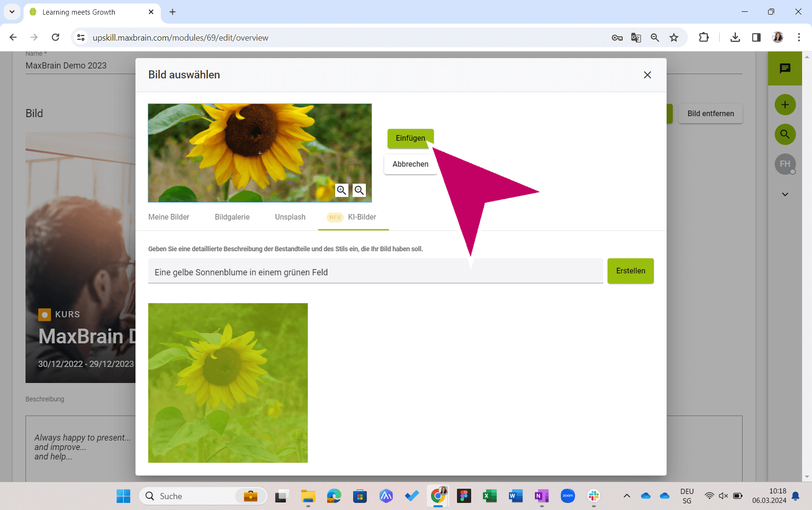Expand the sidebar chevron below FH avatar
The width and height of the screenshot is (812, 510).
click(x=785, y=195)
